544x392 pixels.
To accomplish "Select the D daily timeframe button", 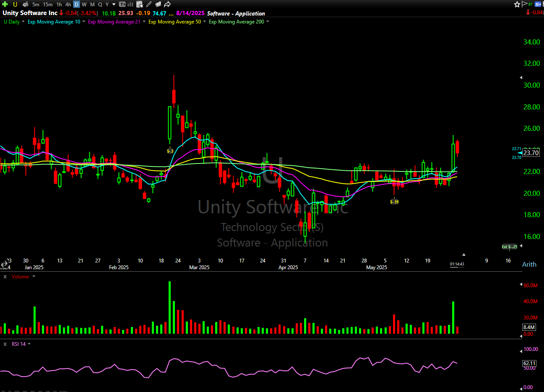I will pos(76,5).
